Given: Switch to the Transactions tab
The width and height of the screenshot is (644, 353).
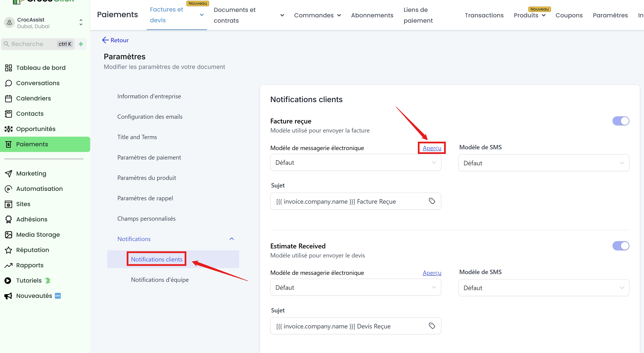Looking at the screenshot, I should 484,15.
